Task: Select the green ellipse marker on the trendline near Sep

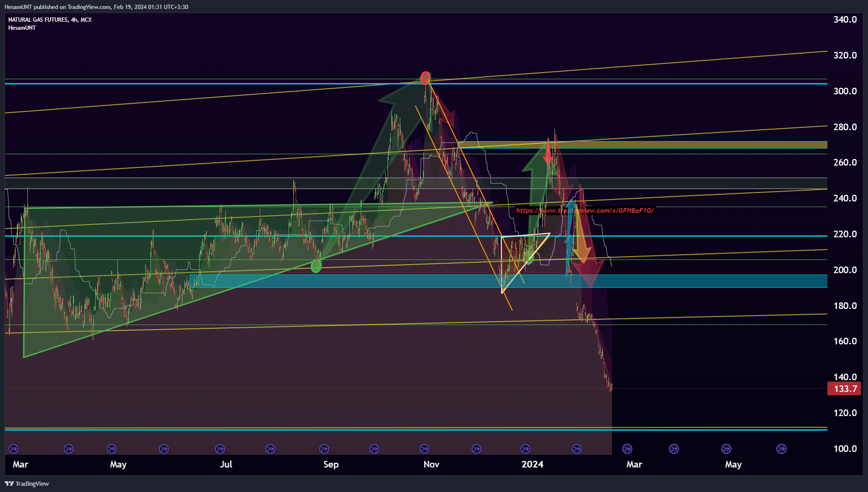Action: [316, 267]
